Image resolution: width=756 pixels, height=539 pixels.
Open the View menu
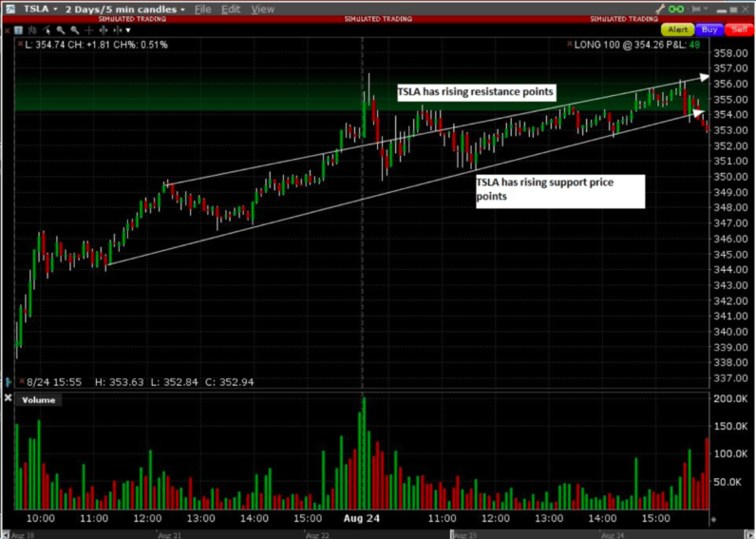[262, 10]
